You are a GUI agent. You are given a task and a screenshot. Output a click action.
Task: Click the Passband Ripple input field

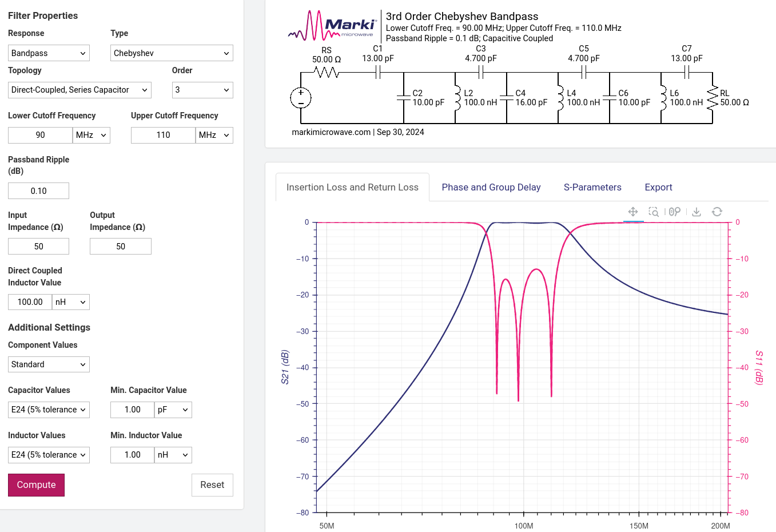(38, 191)
